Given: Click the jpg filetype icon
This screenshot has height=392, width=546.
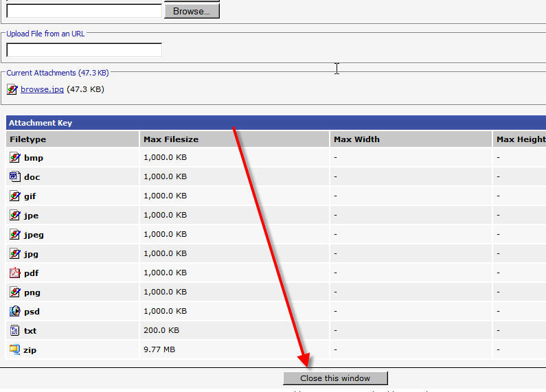Looking at the screenshot, I should [14, 254].
